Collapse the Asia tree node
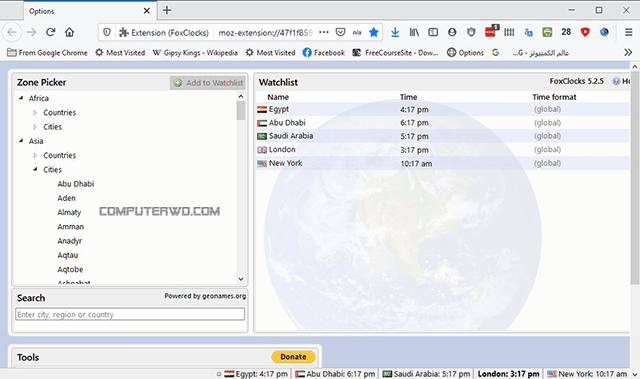 pos(21,141)
